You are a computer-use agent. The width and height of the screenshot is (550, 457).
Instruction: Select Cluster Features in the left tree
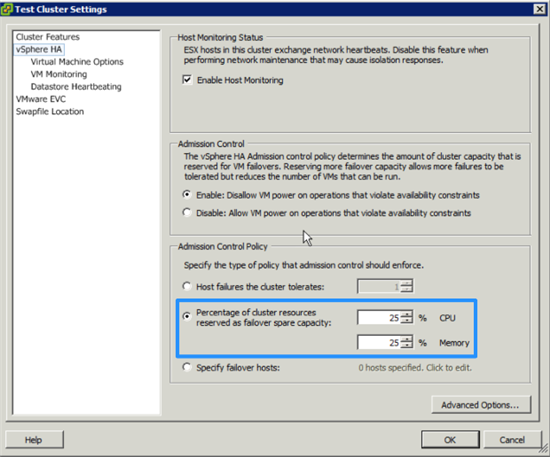pyautogui.click(x=48, y=37)
